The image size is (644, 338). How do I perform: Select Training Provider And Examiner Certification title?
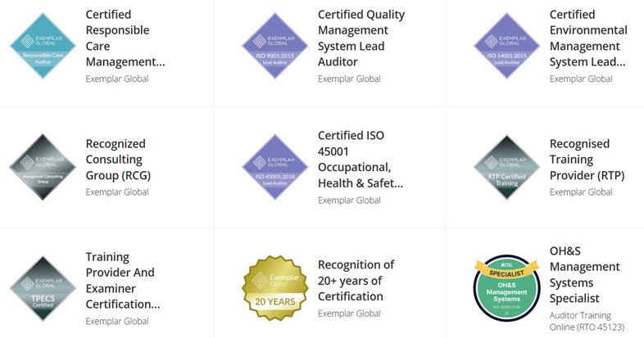tap(122, 281)
